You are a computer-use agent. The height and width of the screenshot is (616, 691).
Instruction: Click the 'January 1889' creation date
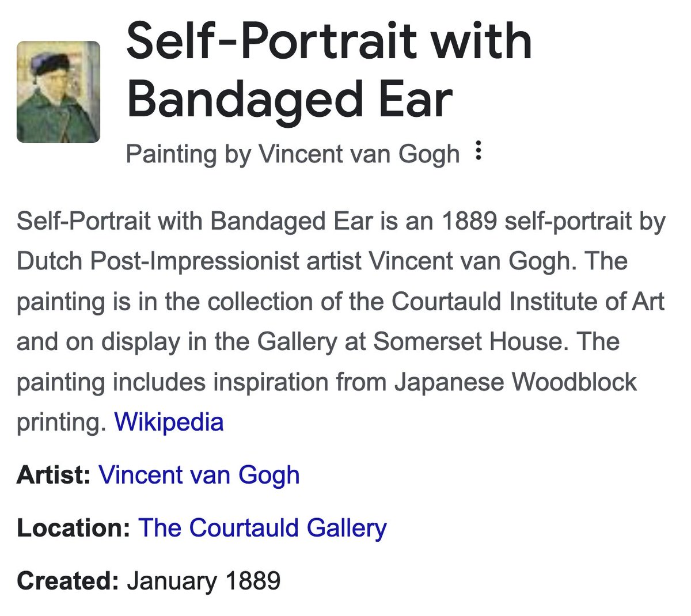204,580
